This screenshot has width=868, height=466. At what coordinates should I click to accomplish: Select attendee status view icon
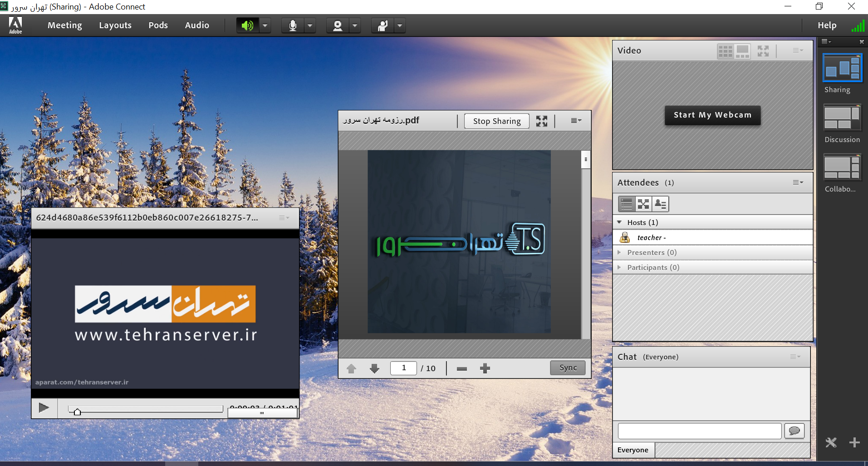(661, 204)
